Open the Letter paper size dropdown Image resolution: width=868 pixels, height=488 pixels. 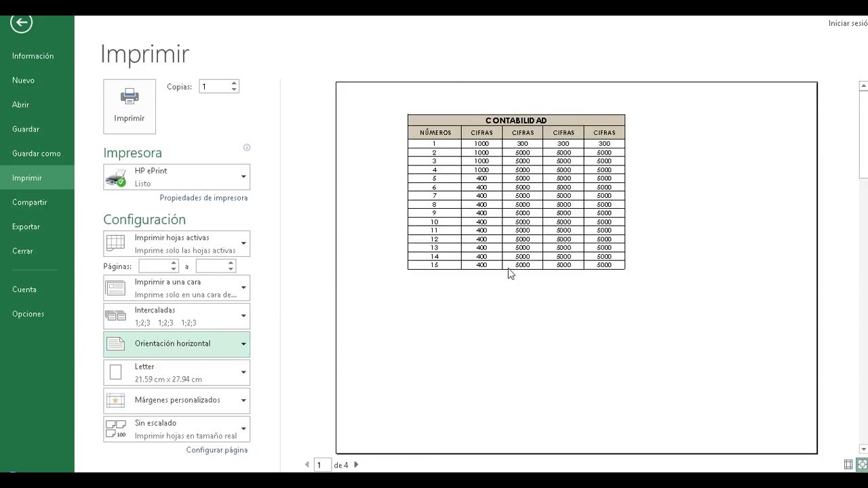pos(243,372)
